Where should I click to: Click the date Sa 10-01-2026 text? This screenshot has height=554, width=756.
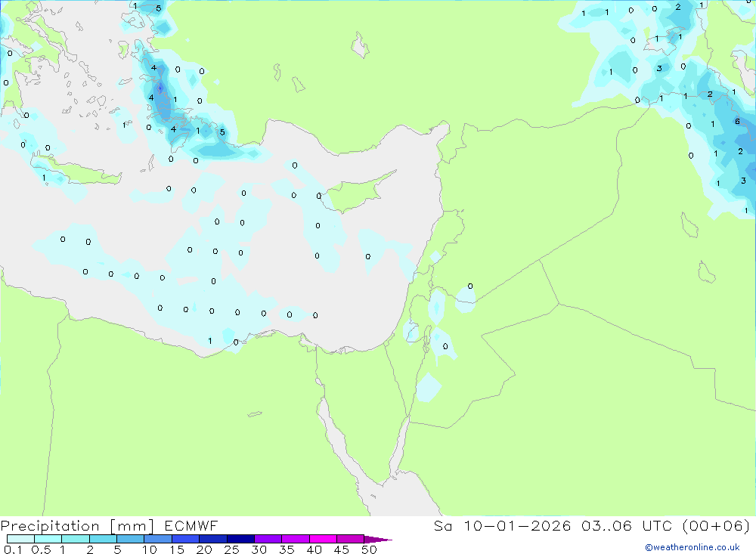[503, 525]
